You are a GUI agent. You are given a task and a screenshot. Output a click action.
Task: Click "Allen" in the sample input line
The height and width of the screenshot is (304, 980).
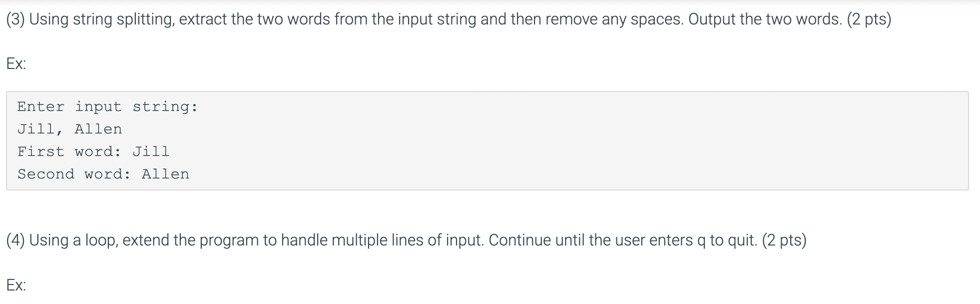98,129
